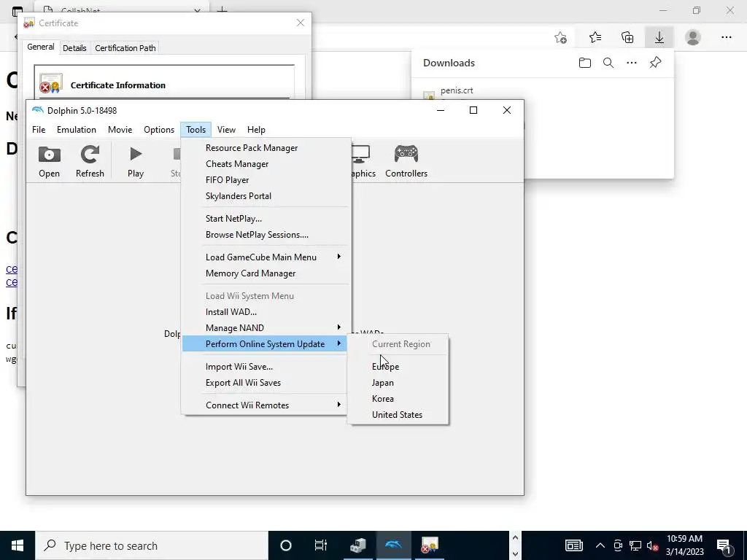Search downloads with magnifier icon
The width and height of the screenshot is (747, 560).
[608, 63]
